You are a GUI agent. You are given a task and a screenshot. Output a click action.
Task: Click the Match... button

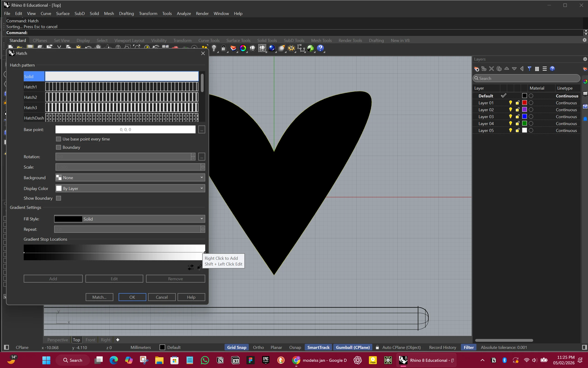[99, 297]
